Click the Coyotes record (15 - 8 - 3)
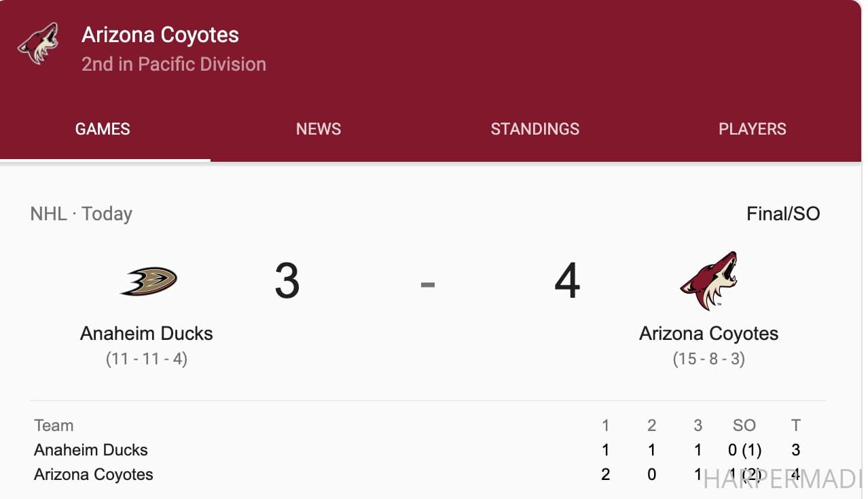Viewport: 868px width, 499px height. [709, 358]
